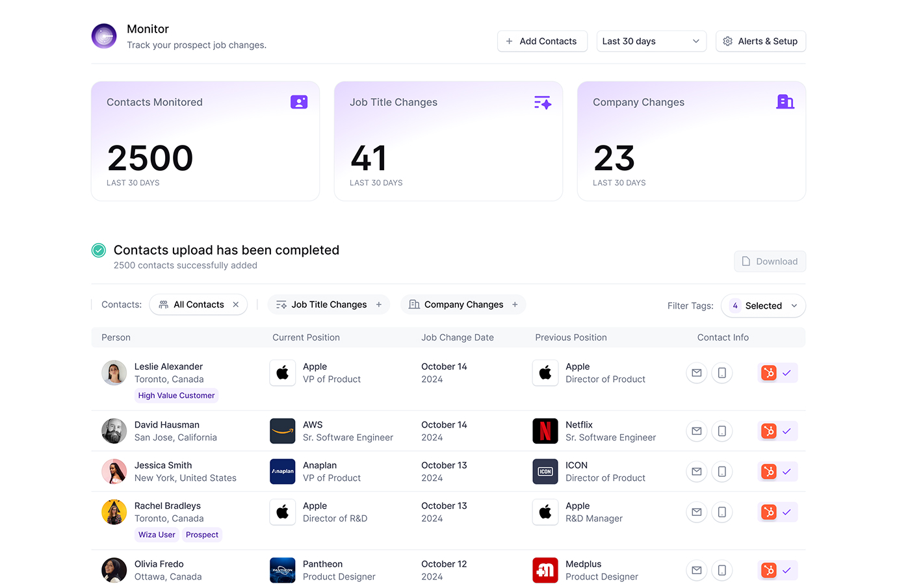The width and height of the screenshot is (897, 588).
Task: Click email icon for David Hausman
Action: click(697, 431)
